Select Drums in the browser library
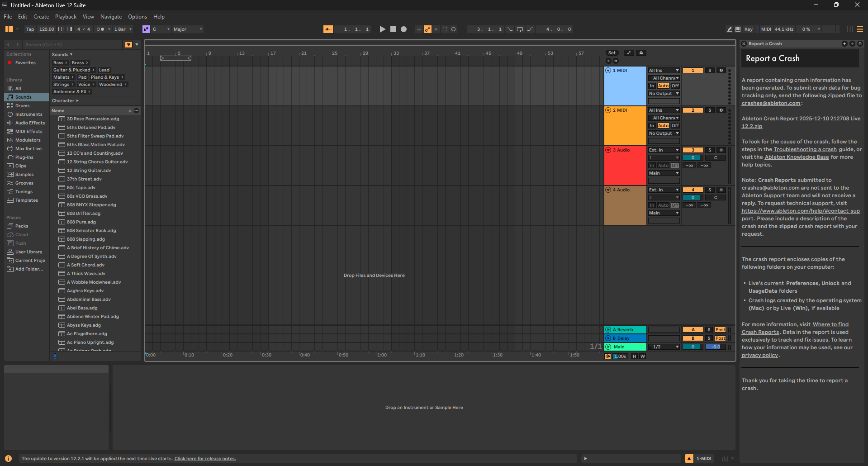868x466 pixels. (22, 106)
